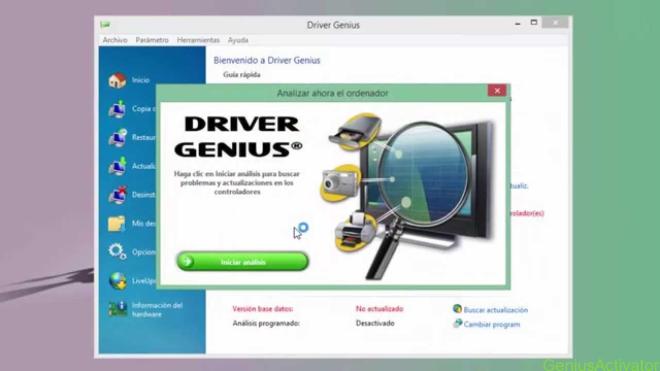Close the Analizar ahora el ordenador dialog
The height and width of the screenshot is (371, 660).
pyautogui.click(x=497, y=91)
